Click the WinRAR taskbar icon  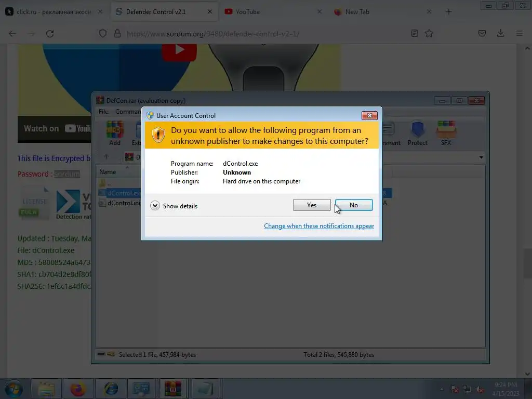(x=173, y=389)
